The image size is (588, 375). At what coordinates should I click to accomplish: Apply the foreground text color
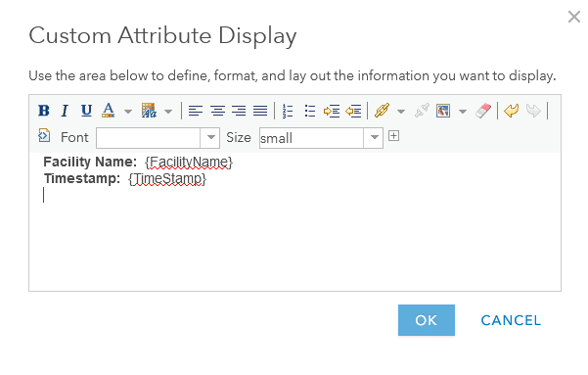pos(108,111)
